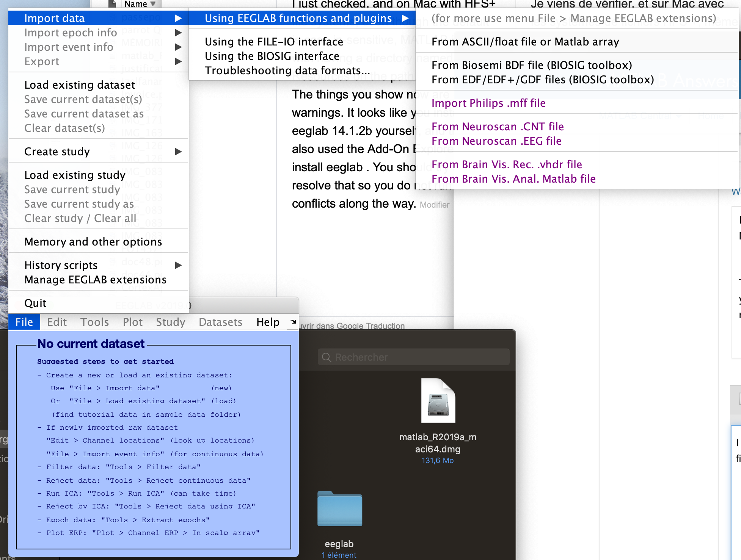Expand the History scripts submenu arrow
The width and height of the screenshot is (741, 560).
[x=178, y=265]
